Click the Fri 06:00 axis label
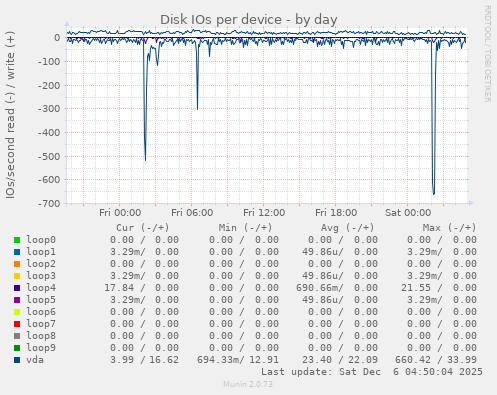 [192, 213]
